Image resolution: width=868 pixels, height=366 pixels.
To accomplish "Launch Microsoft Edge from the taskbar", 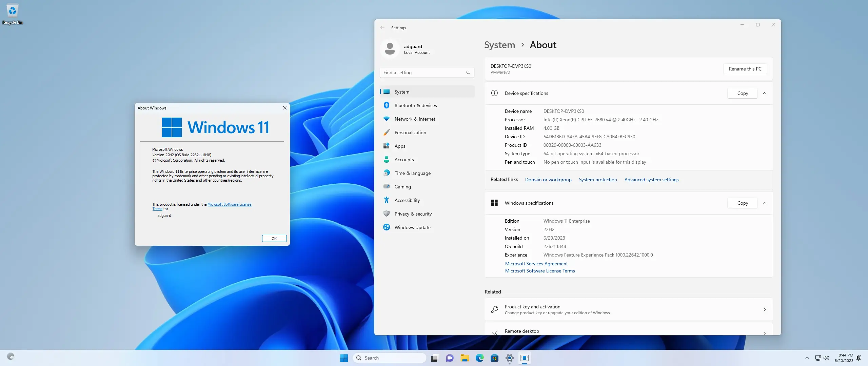I will point(479,358).
